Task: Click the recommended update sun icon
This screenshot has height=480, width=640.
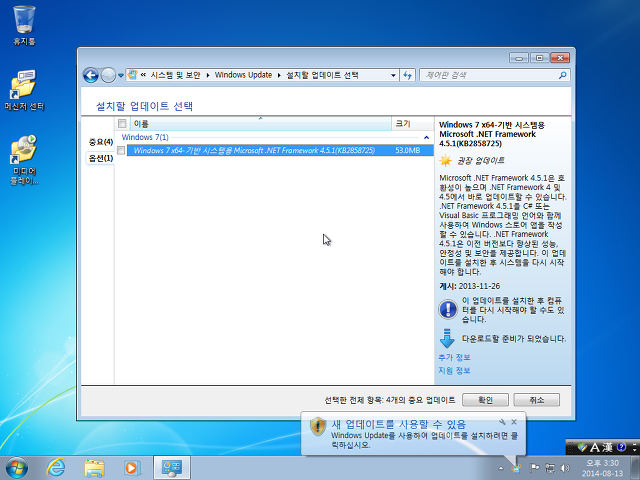Action: [x=445, y=160]
